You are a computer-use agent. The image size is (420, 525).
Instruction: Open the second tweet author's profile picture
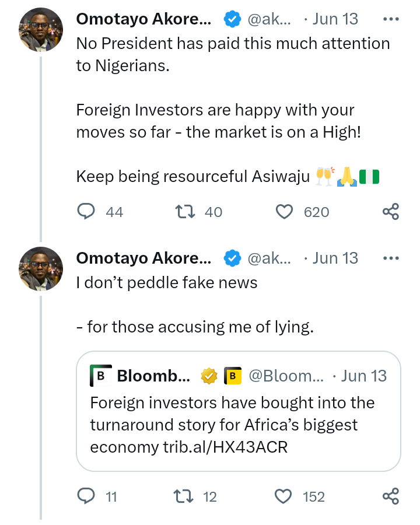(x=41, y=268)
